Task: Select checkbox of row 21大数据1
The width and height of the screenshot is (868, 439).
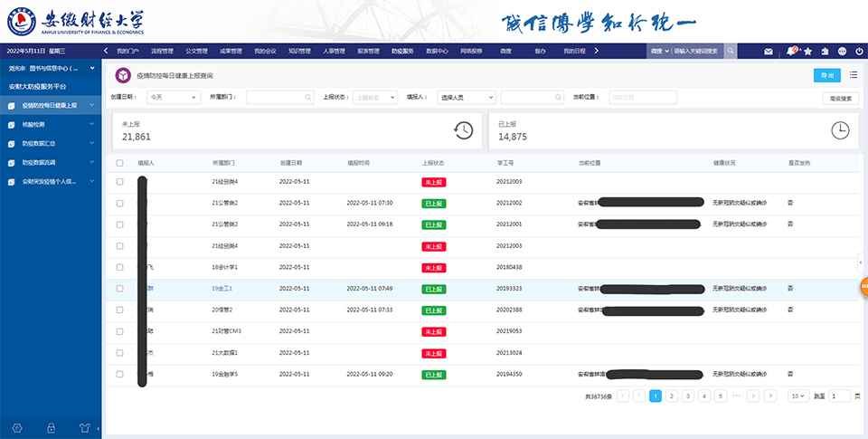Action: tap(119, 353)
